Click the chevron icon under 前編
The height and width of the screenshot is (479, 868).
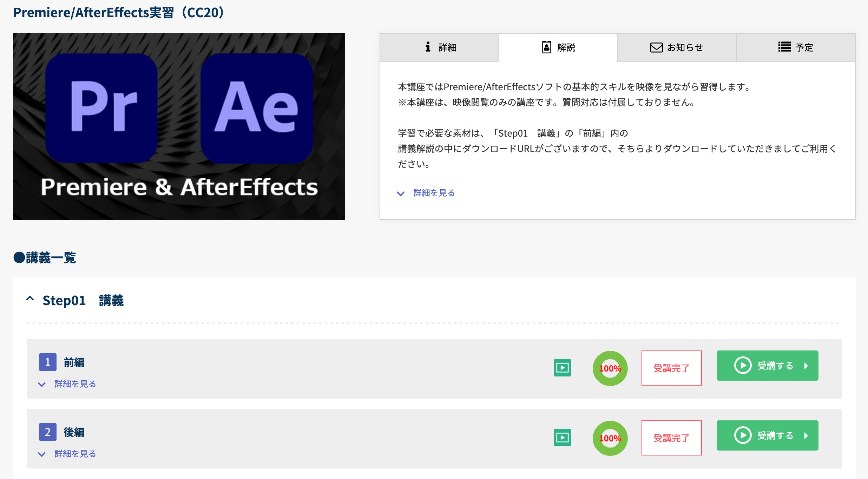(x=42, y=385)
